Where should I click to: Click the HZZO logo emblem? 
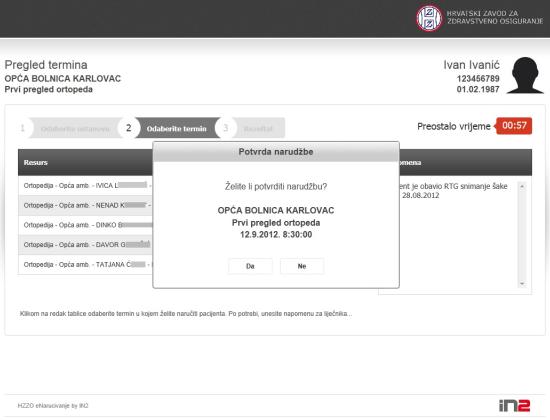pyautogui.click(x=429, y=18)
